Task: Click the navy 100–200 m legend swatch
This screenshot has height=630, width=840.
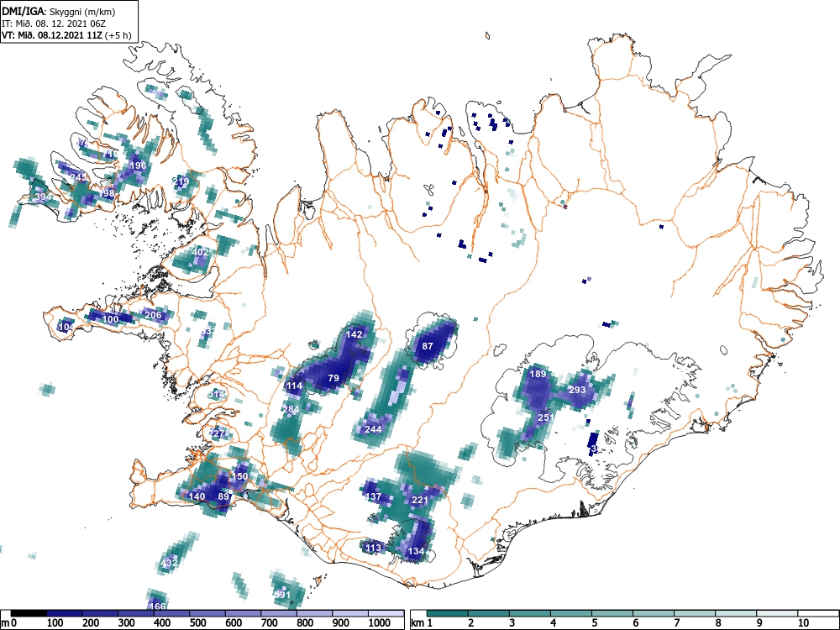Action: pyautogui.click(x=65, y=613)
